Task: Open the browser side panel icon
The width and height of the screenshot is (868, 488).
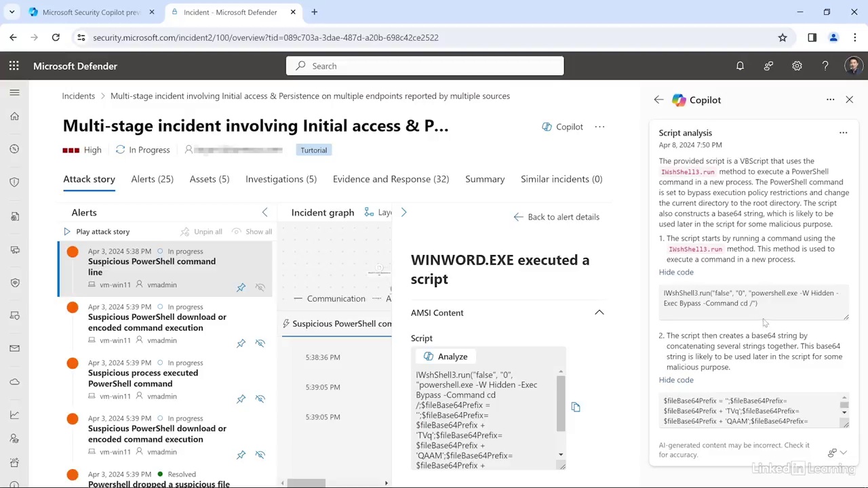Action: click(812, 38)
